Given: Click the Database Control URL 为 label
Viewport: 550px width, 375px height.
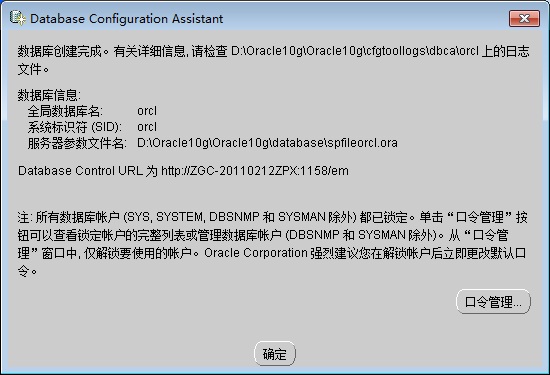Looking at the screenshot, I should click(88, 171).
